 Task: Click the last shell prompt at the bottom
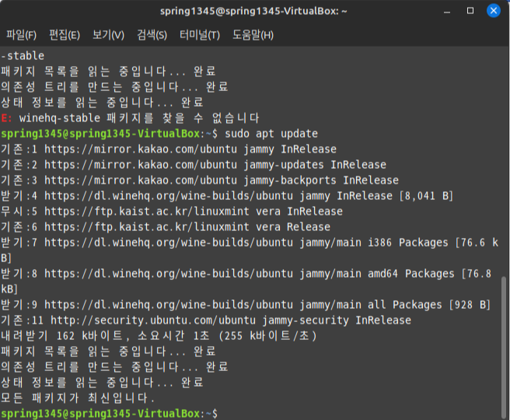pos(110,414)
